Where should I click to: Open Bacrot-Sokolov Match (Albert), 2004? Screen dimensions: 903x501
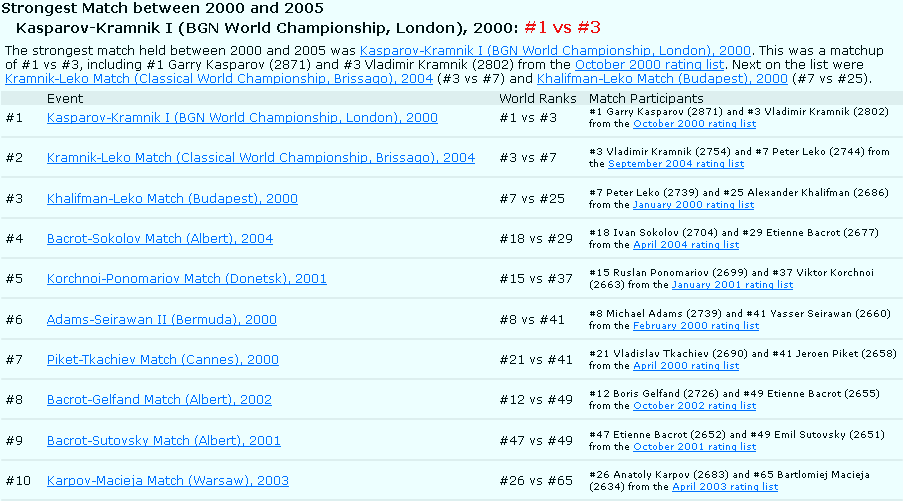tap(160, 239)
